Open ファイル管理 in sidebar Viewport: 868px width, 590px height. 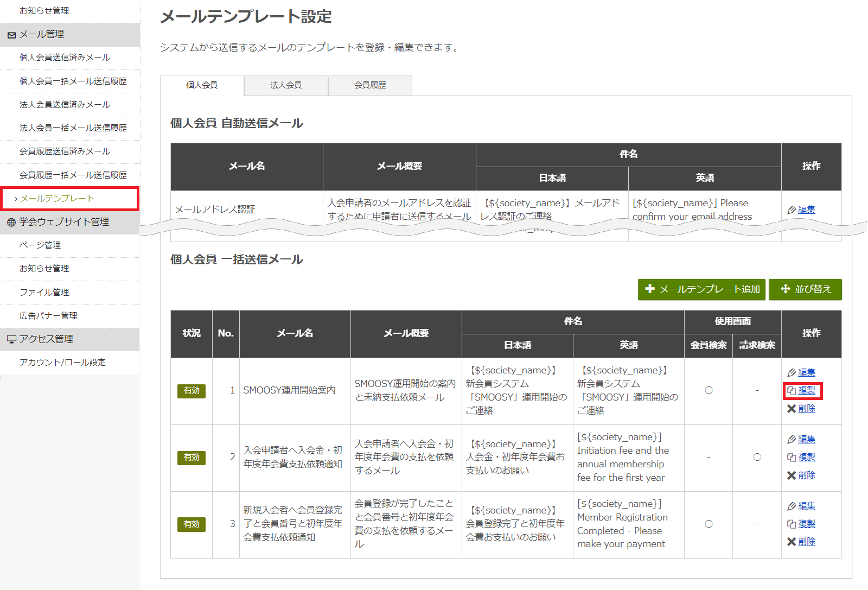70,292
